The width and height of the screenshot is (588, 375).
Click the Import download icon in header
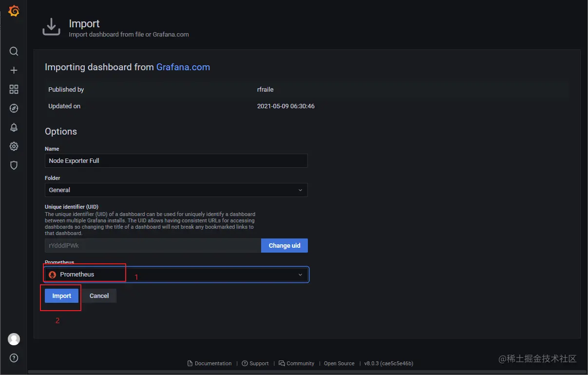[x=51, y=27]
